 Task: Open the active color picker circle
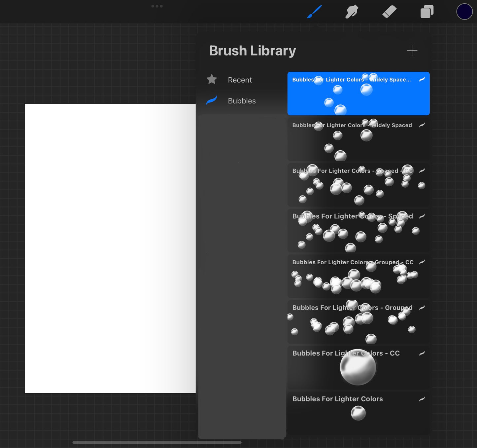464,12
